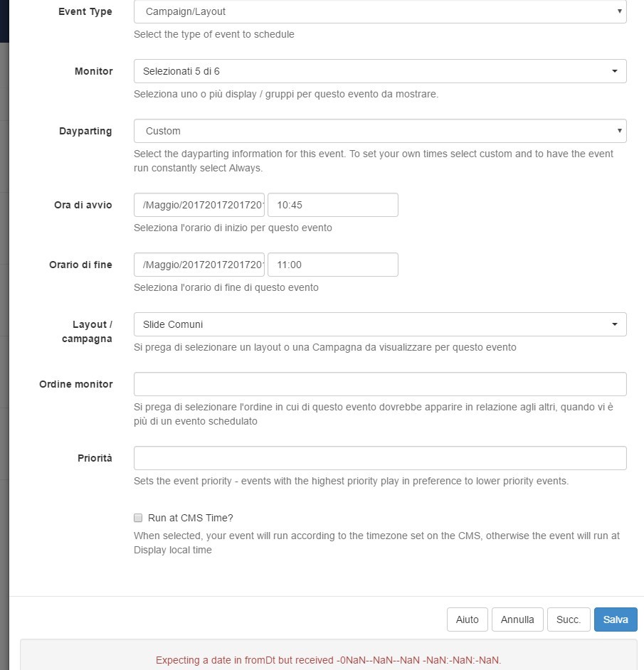Click the Event Type label
Image resolution: width=644 pixels, height=670 pixels.
(x=85, y=11)
